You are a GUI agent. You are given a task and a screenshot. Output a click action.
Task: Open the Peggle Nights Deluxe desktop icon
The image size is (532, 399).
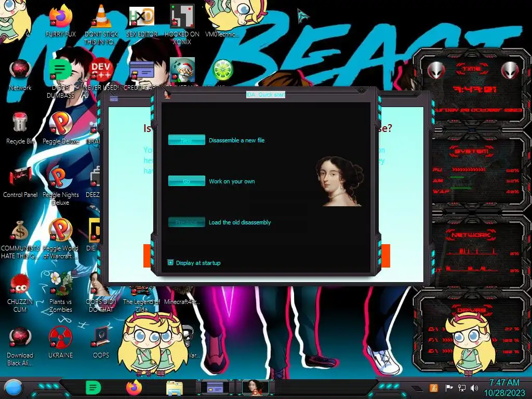tap(60, 177)
